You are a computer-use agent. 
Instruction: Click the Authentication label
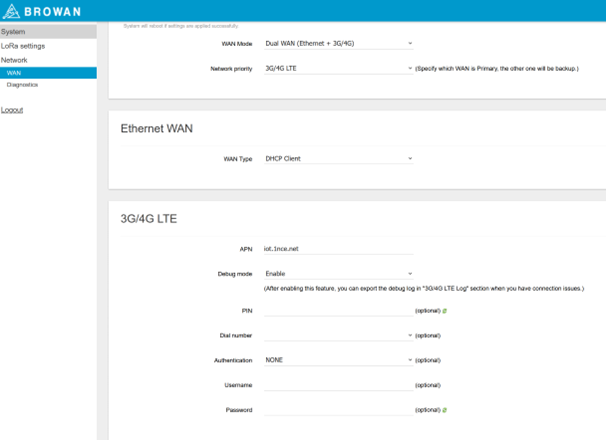[x=233, y=360]
